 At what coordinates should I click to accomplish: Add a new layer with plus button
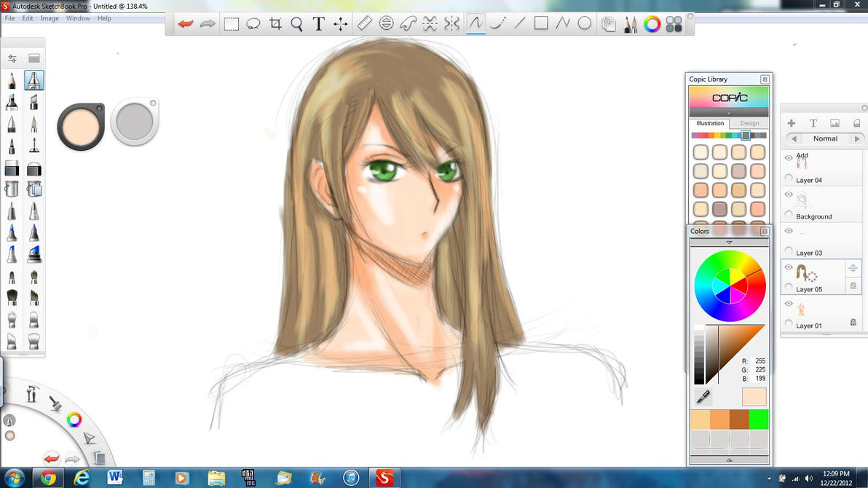coord(792,123)
